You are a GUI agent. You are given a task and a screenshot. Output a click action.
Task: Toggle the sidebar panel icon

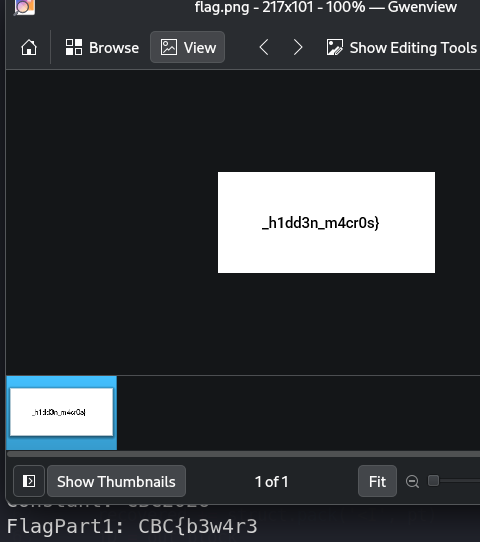click(x=29, y=481)
